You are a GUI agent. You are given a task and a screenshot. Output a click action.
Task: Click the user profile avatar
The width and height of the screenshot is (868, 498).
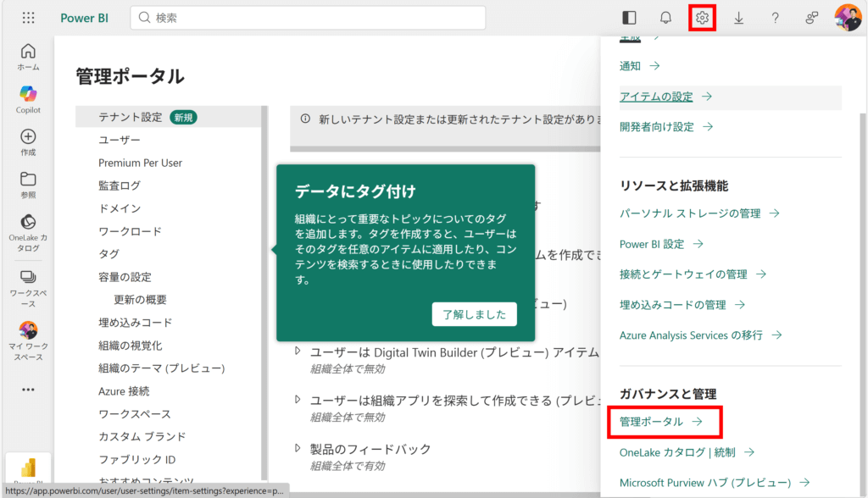point(847,18)
